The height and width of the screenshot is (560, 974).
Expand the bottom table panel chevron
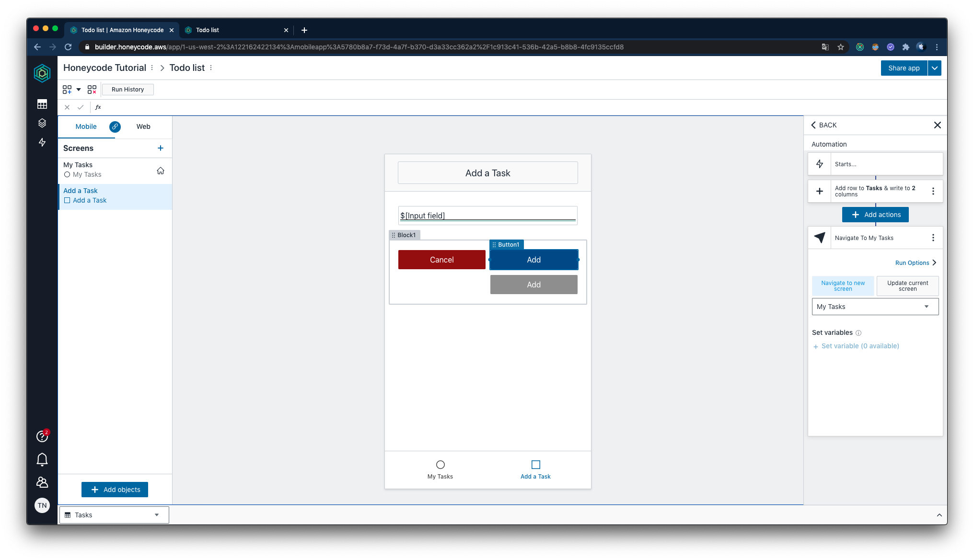[939, 515]
